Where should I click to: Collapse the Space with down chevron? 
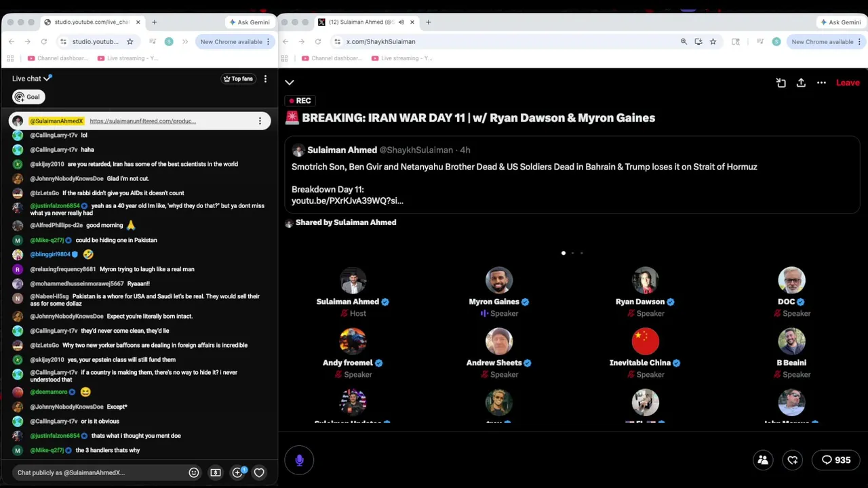pos(290,83)
